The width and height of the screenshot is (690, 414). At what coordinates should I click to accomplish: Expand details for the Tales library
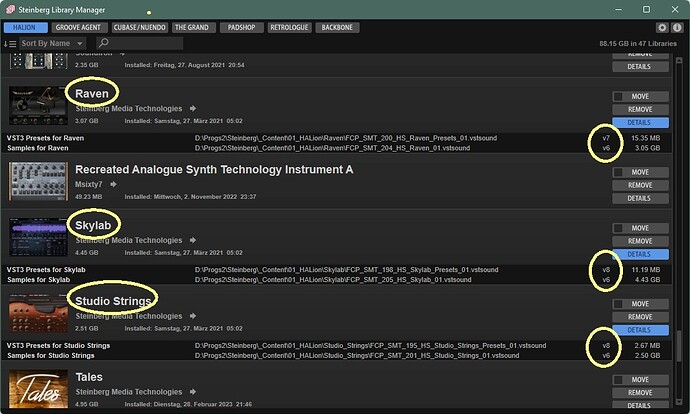pyautogui.click(x=640, y=405)
